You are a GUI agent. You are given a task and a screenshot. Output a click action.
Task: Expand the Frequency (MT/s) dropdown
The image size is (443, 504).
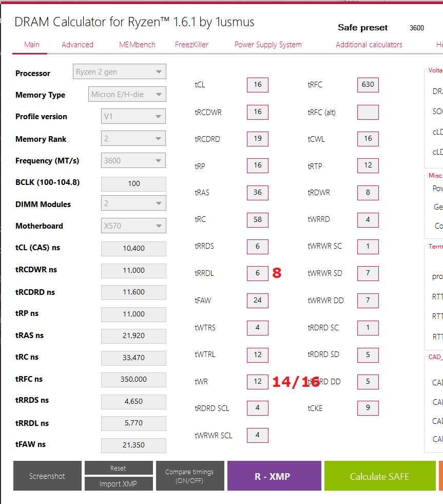coord(133,160)
